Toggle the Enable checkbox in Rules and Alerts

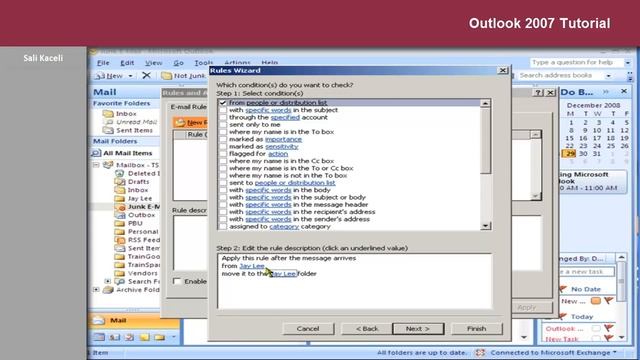(177, 281)
